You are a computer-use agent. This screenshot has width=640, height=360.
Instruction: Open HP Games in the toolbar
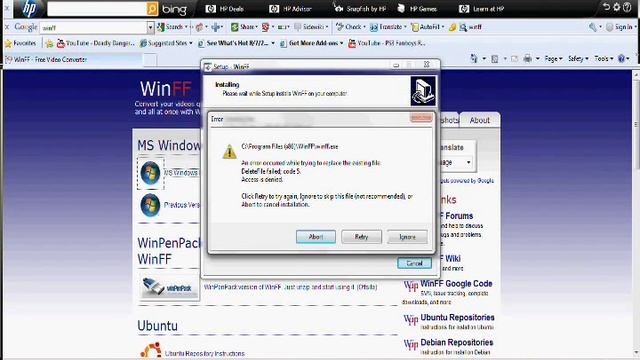[x=417, y=9]
